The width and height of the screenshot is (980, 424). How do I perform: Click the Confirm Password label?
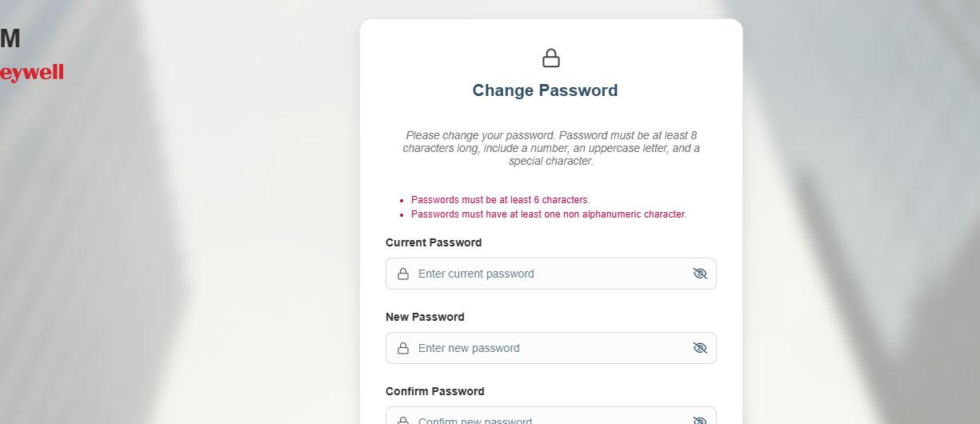pos(435,391)
